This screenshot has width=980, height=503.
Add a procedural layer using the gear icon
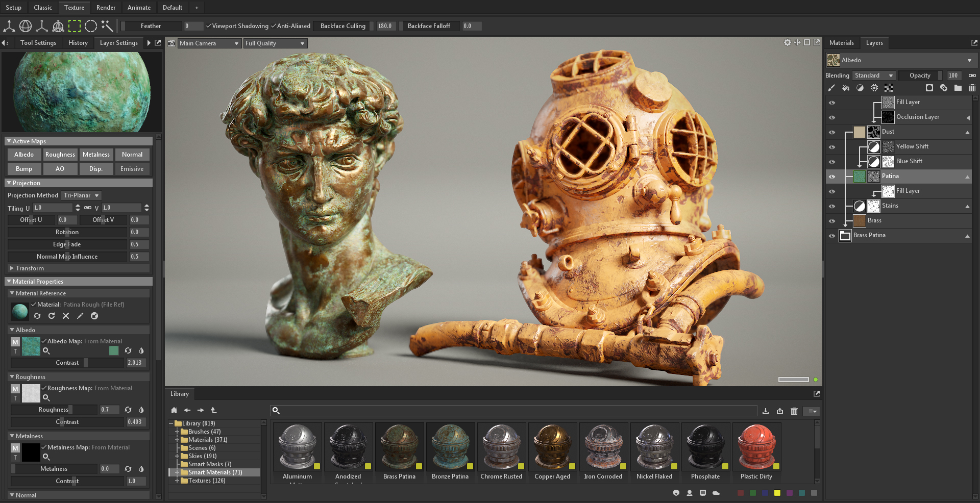point(874,88)
